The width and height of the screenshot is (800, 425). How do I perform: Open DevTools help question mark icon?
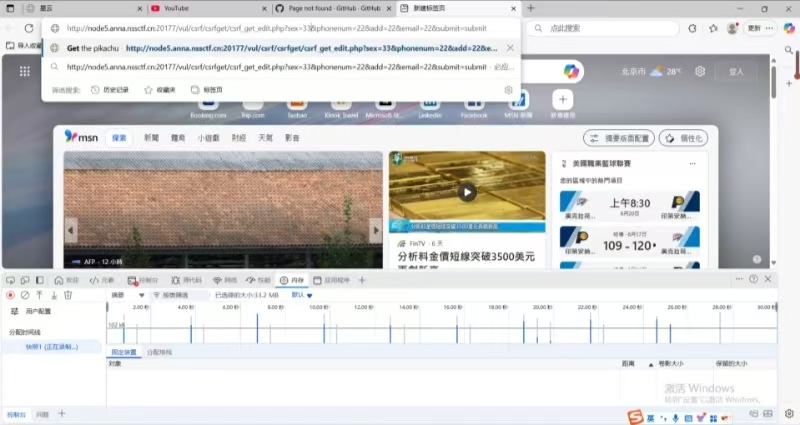pos(754,279)
